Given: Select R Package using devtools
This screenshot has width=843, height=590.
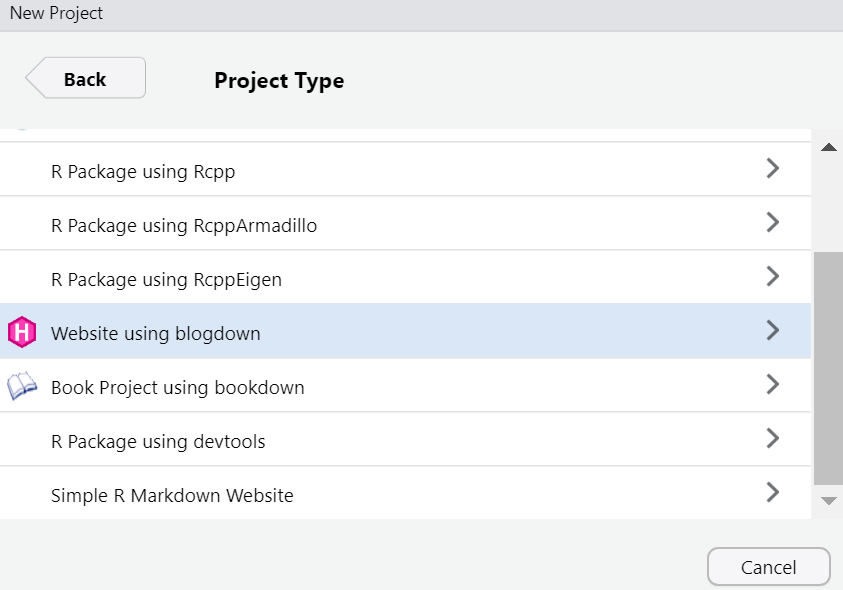Looking at the screenshot, I should pos(405,439).
